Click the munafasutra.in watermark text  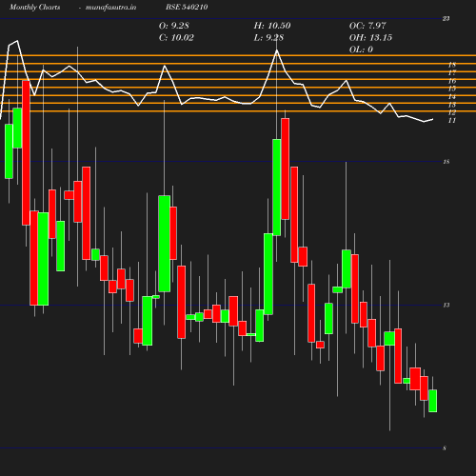click(x=110, y=7)
